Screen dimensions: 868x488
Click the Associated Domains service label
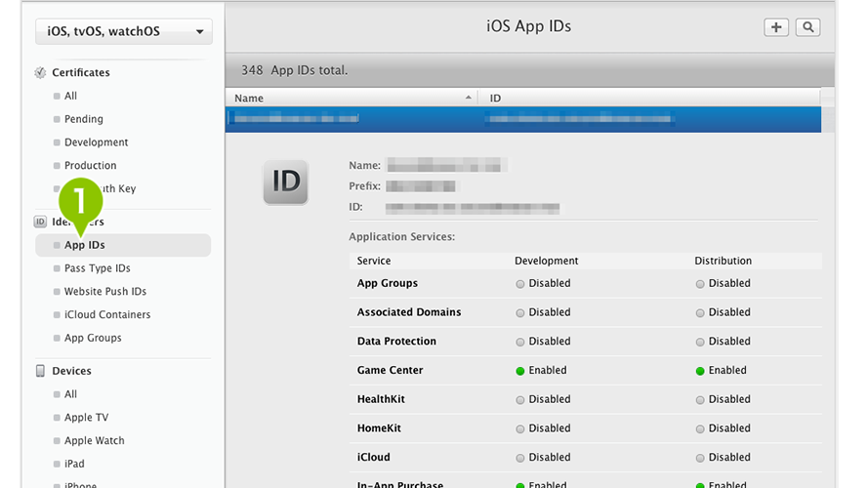(409, 312)
